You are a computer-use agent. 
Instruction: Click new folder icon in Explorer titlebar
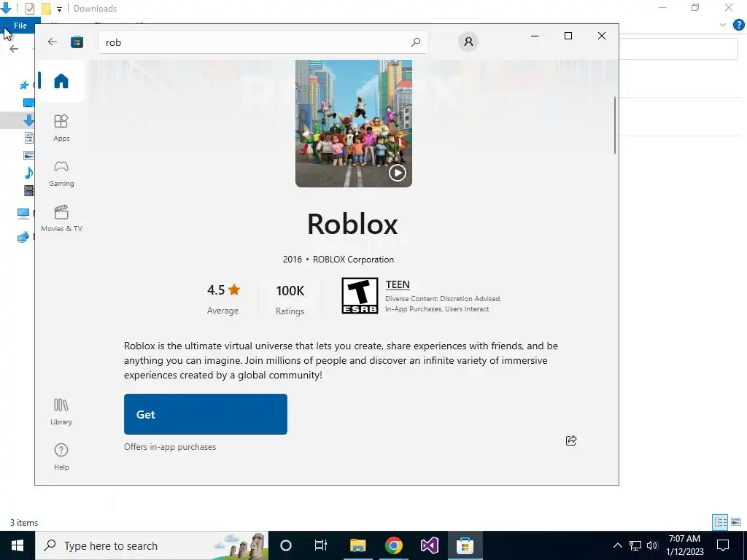coord(46,9)
